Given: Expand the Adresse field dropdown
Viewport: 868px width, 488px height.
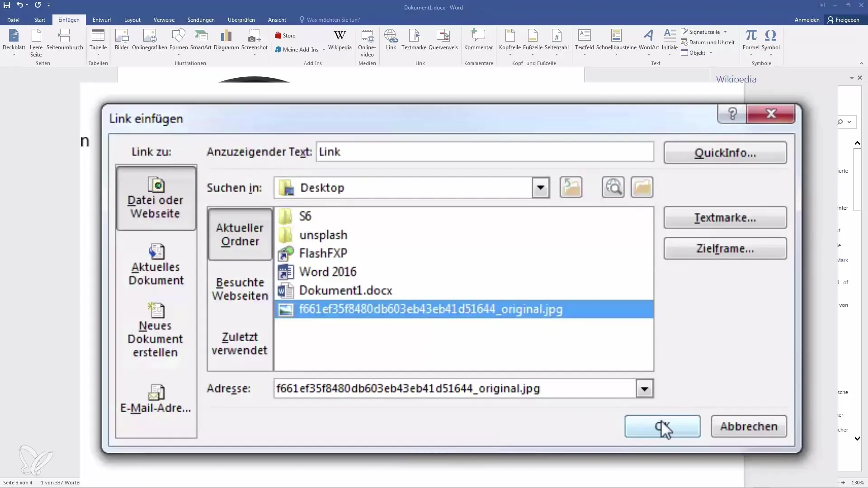Looking at the screenshot, I should pyautogui.click(x=644, y=389).
